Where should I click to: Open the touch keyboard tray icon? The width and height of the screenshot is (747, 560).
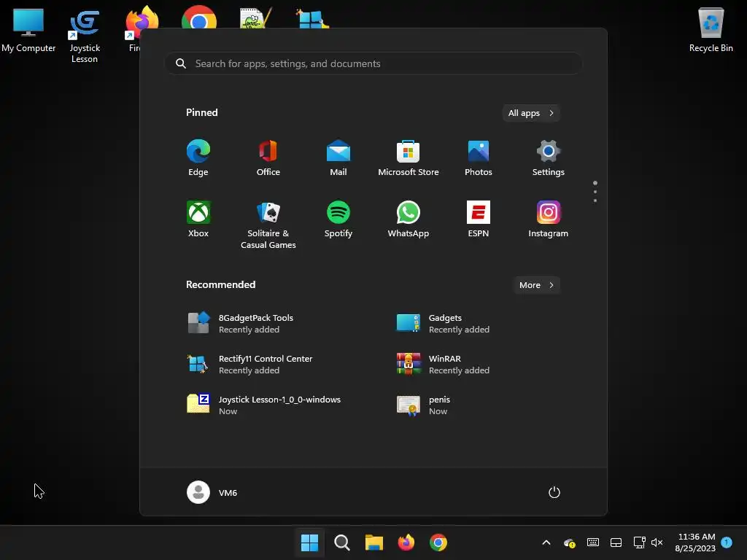pos(592,542)
